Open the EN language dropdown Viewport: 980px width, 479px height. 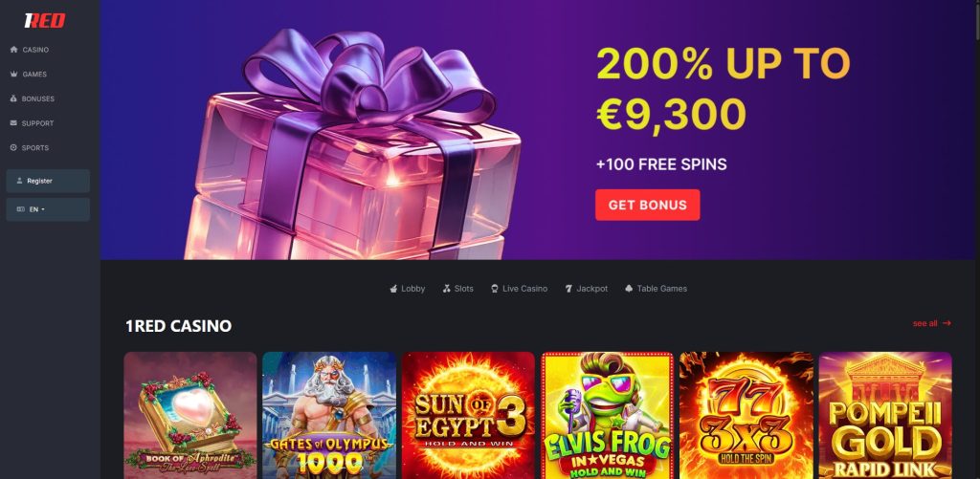[48, 209]
